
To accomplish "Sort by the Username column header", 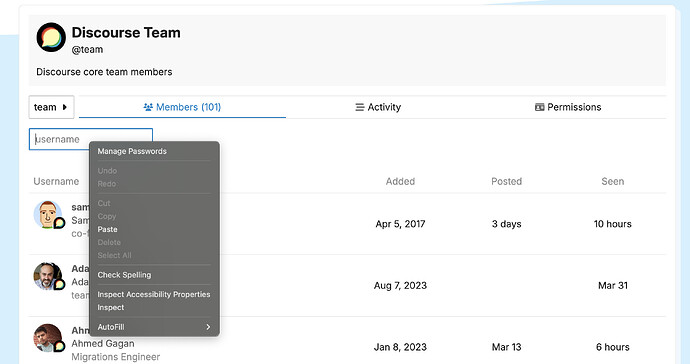I will tap(56, 181).
